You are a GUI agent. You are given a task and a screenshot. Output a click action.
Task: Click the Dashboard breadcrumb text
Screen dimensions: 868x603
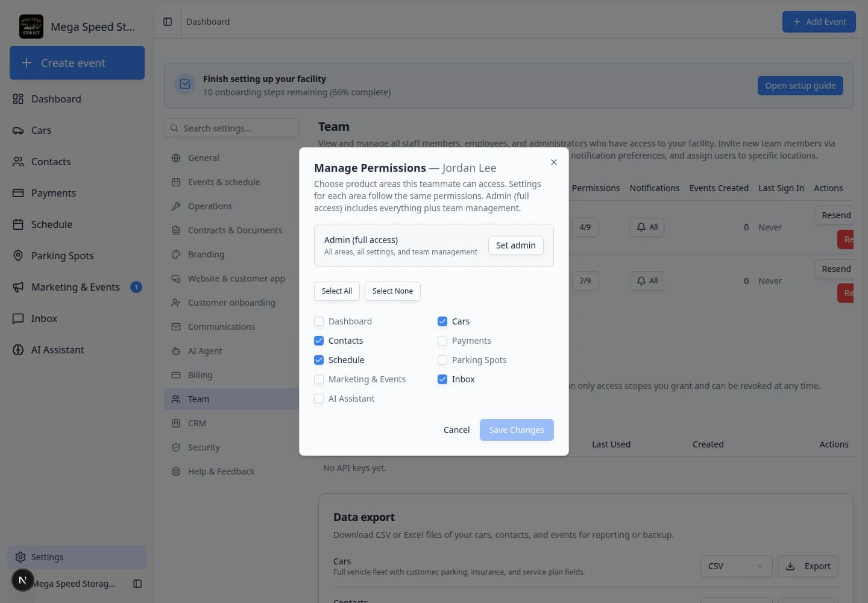point(208,22)
